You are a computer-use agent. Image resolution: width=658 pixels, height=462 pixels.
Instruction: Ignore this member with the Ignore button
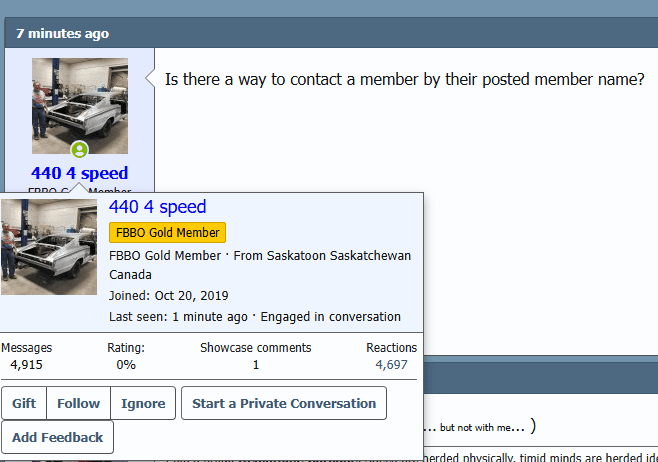(143, 404)
